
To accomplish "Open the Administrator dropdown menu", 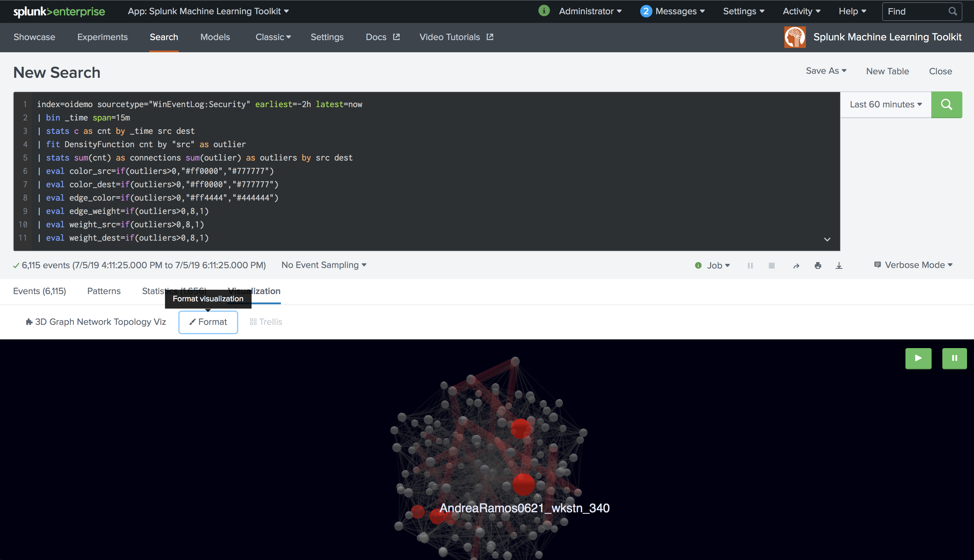I will pos(590,11).
